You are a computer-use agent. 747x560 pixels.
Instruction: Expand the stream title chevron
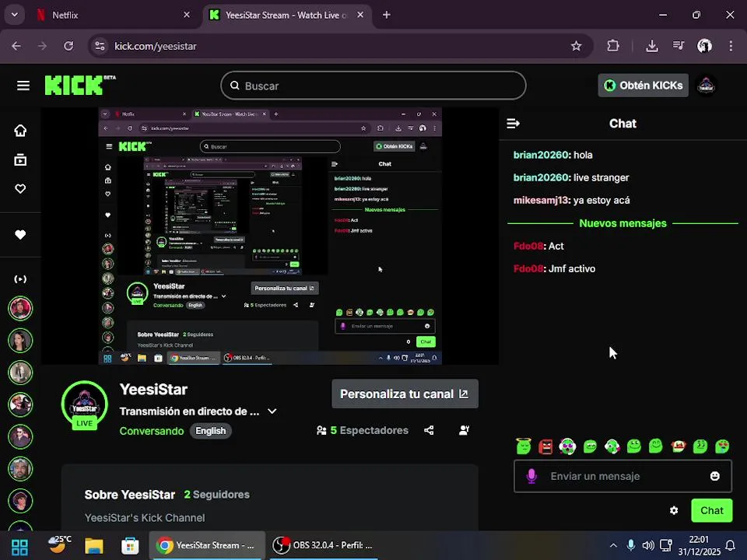pos(272,411)
